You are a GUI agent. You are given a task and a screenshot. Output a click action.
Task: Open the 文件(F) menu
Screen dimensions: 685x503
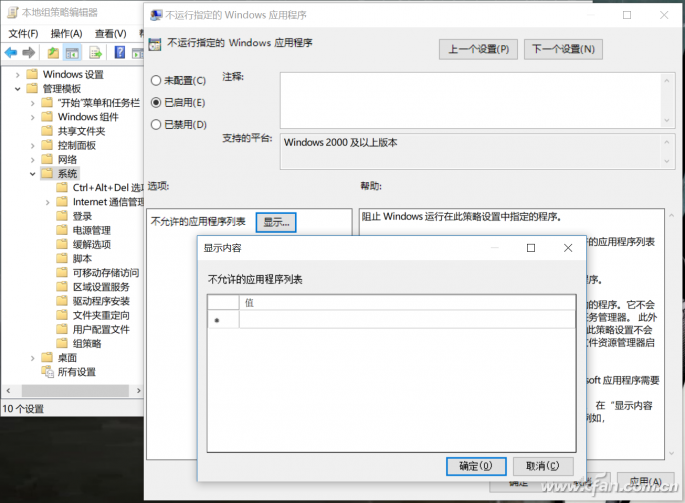pyautogui.click(x=23, y=34)
